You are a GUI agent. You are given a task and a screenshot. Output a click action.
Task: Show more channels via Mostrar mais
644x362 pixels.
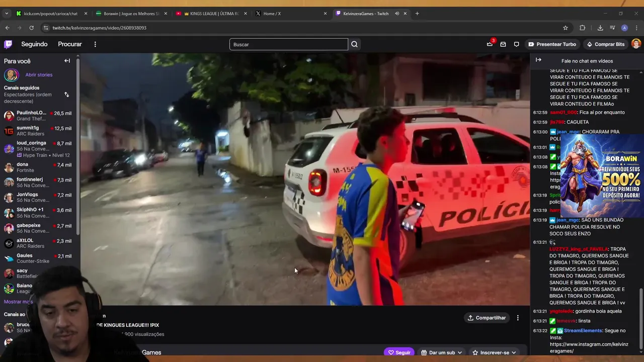(x=18, y=302)
